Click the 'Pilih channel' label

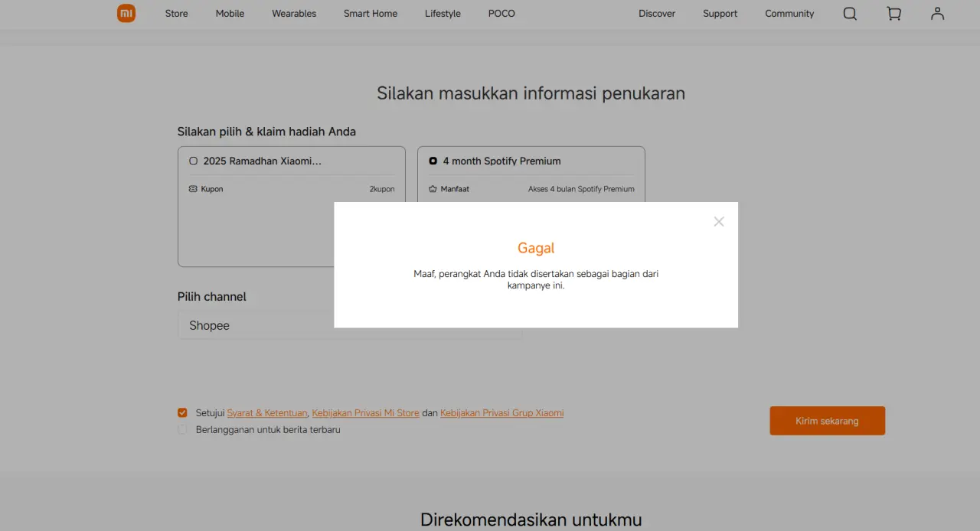[x=212, y=297]
